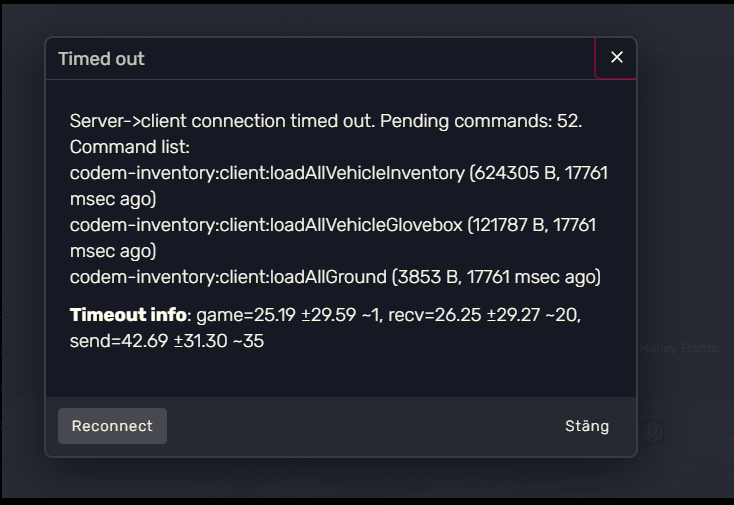Click the dimmed backdrop left of the dialog
The image size is (734, 505).
22,250
